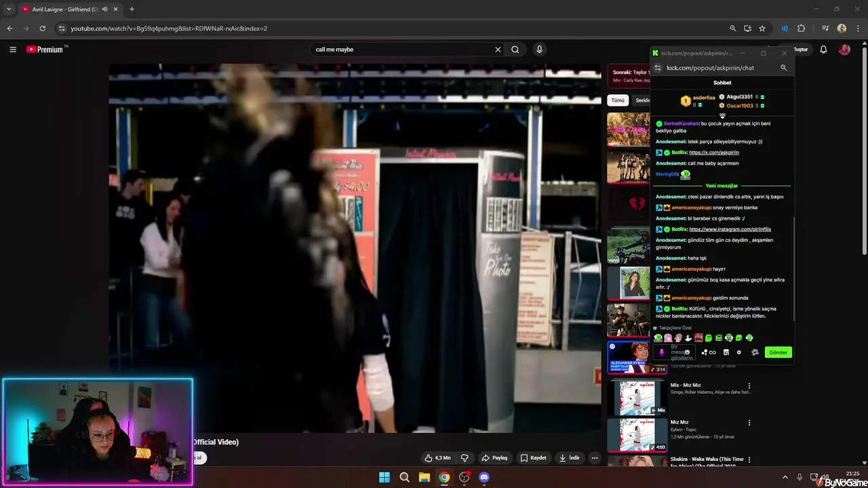The image size is (868, 488).
Task: Open the x.com/askpiriin link in chat
Action: (x=714, y=152)
